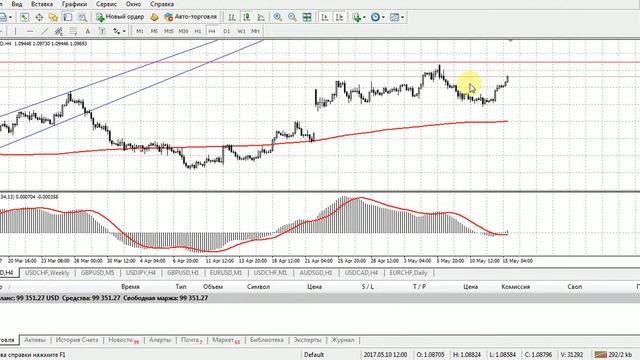Select the text tool A icon
The height and width of the screenshot is (360, 640).
[x=87, y=31]
